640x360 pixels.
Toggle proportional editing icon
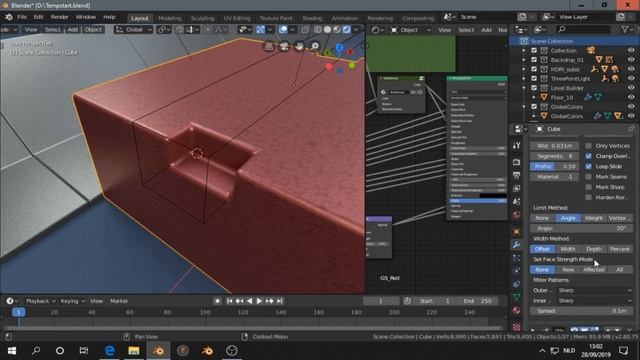(207, 29)
